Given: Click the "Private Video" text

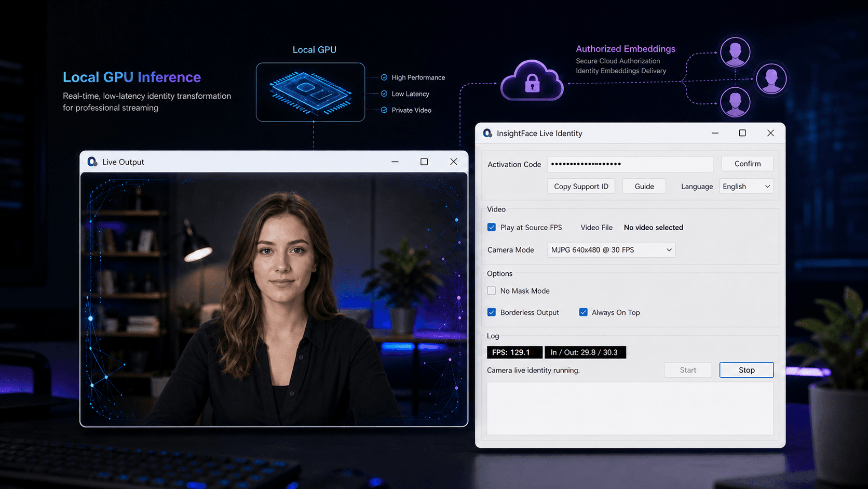Looking at the screenshot, I should coord(412,110).
